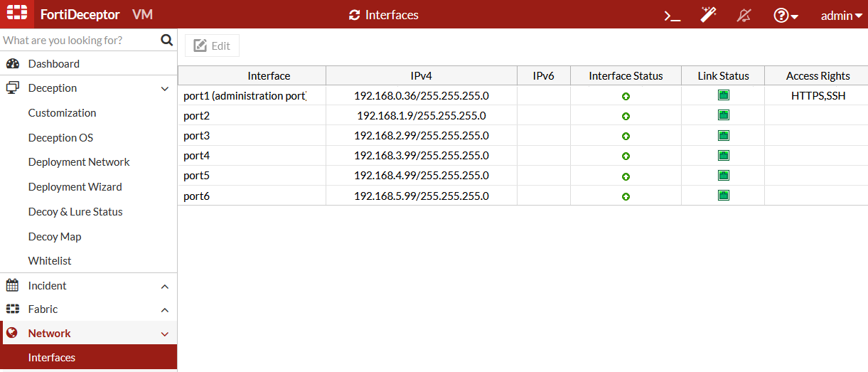Select the port2 interface row
The image size is (868, 372).
tap(252, 116)
